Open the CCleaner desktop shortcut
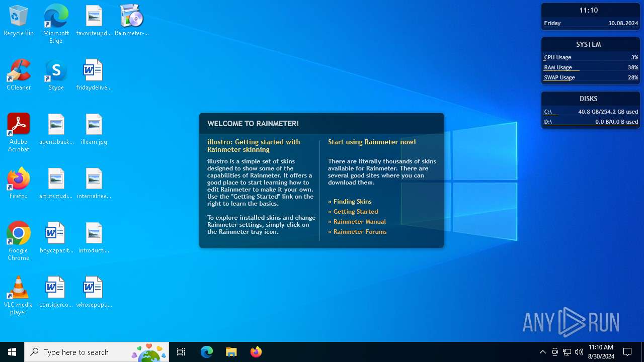The width and height of the screenshot is (644, 362). [x=19, y=75]
